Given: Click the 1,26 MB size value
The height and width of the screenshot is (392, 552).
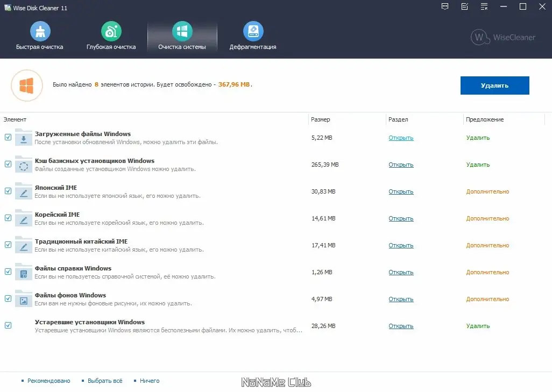Looking at the screenshot, I should [322, 273].
